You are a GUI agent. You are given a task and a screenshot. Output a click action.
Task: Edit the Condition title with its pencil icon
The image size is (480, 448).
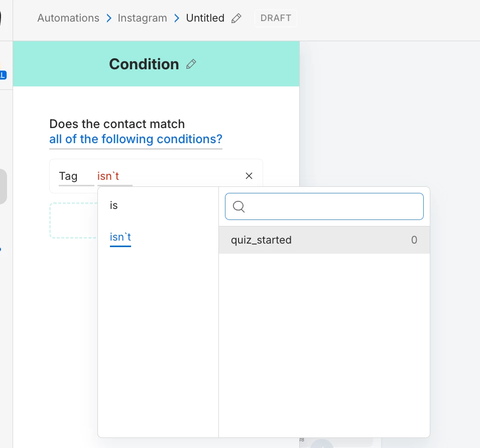pyautogui.click(x=191, y=64)
